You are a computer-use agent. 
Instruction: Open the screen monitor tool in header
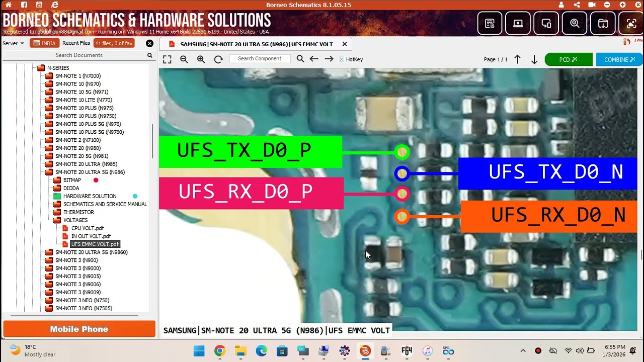[518, 23]
